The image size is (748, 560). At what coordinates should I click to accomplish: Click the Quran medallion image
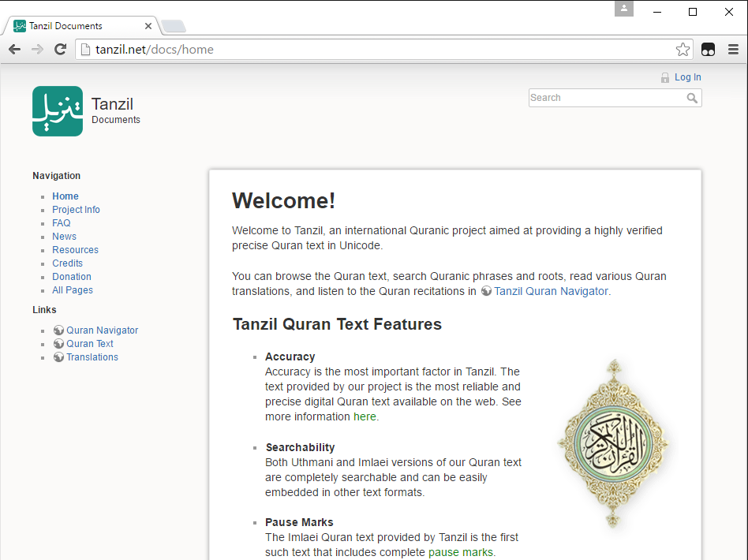(614, 443)
